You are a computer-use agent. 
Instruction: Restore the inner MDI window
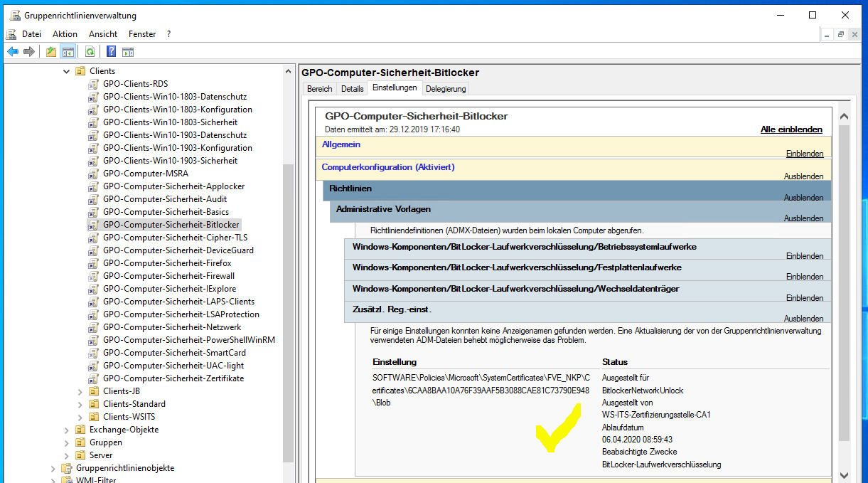[840, 34]
